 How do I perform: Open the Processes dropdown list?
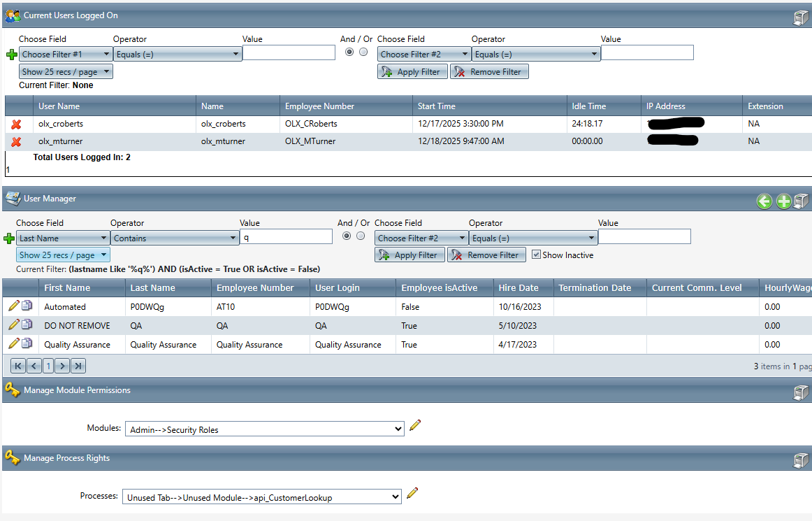tap(261, 497)
